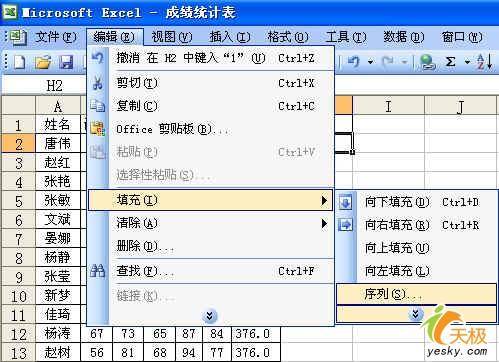Select 向上填充(U) in the fill submenu
The width and height of the screenshot is (499, 362).
pos(417,248)
